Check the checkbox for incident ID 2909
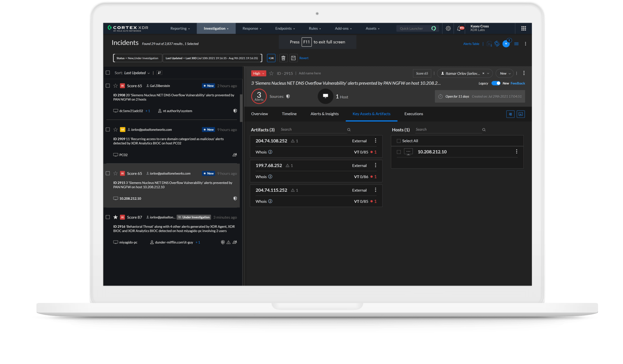Image resolution: width=623 pixels, height=364 pixels. (x=108, y=129)
